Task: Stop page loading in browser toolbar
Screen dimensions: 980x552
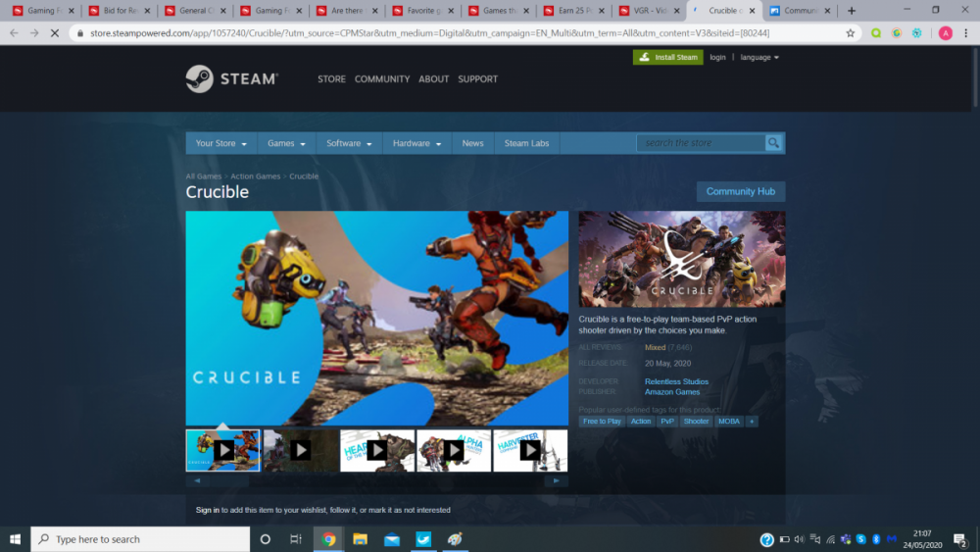Action: tap(54, 33)
